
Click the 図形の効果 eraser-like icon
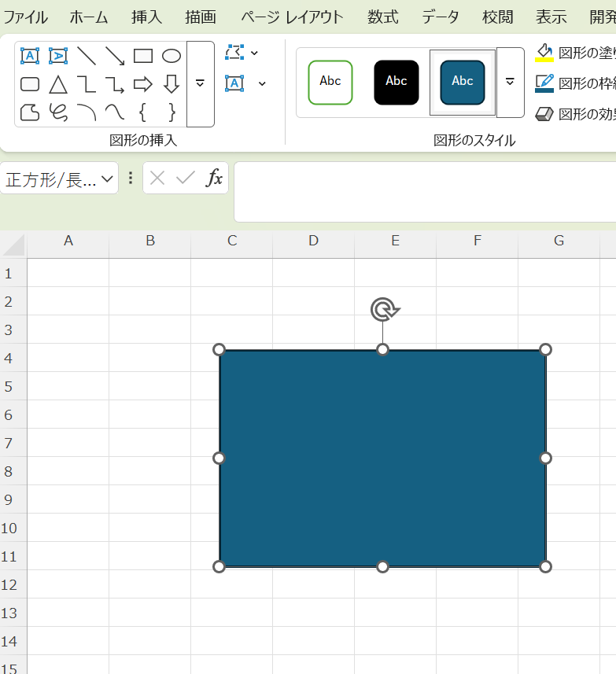pos(544,114)
